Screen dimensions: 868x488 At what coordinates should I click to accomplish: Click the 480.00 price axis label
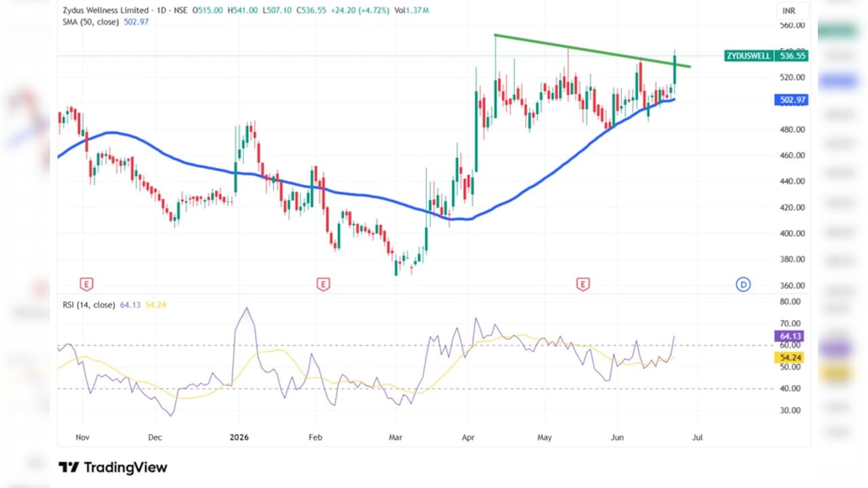(x=792, y=129)
